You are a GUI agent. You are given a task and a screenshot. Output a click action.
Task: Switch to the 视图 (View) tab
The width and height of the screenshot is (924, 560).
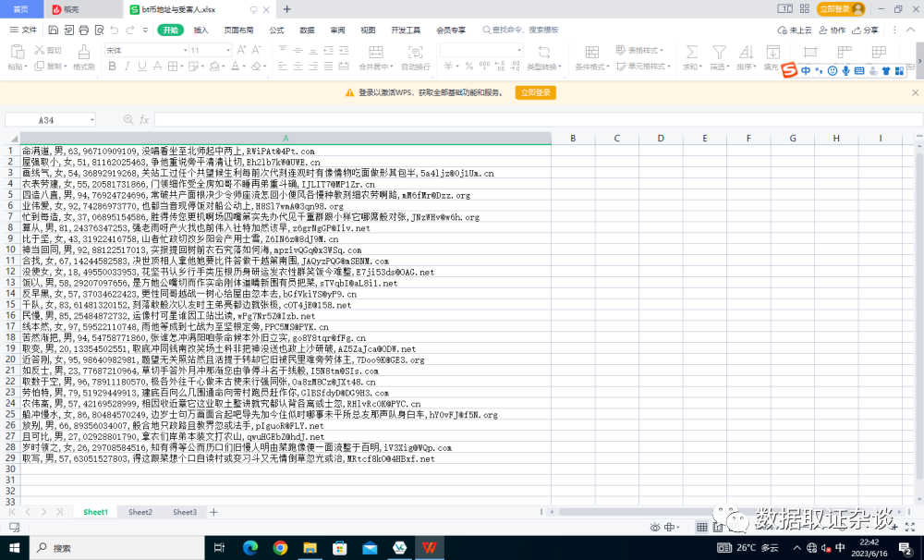tap(368, 30)
